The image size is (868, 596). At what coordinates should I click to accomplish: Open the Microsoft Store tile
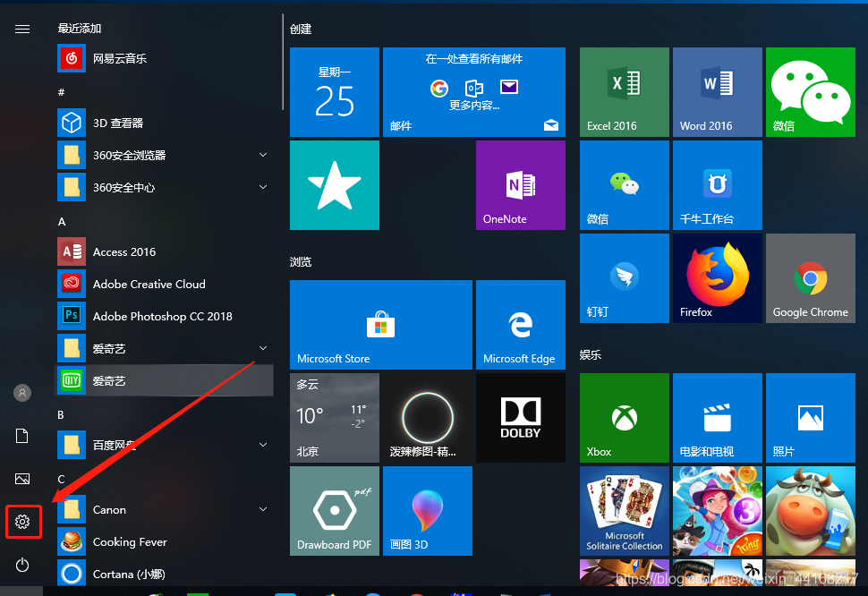click(381, 324)
